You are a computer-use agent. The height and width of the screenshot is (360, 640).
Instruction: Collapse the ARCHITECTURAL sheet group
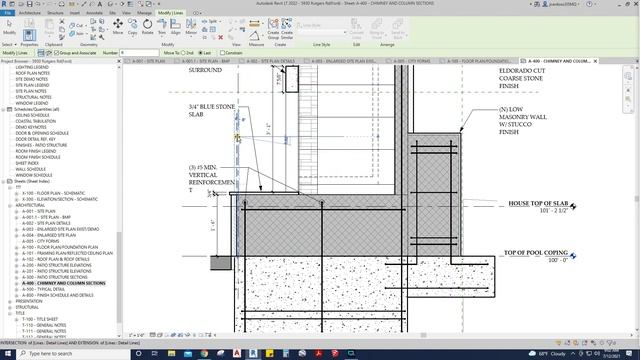[10, 205]
